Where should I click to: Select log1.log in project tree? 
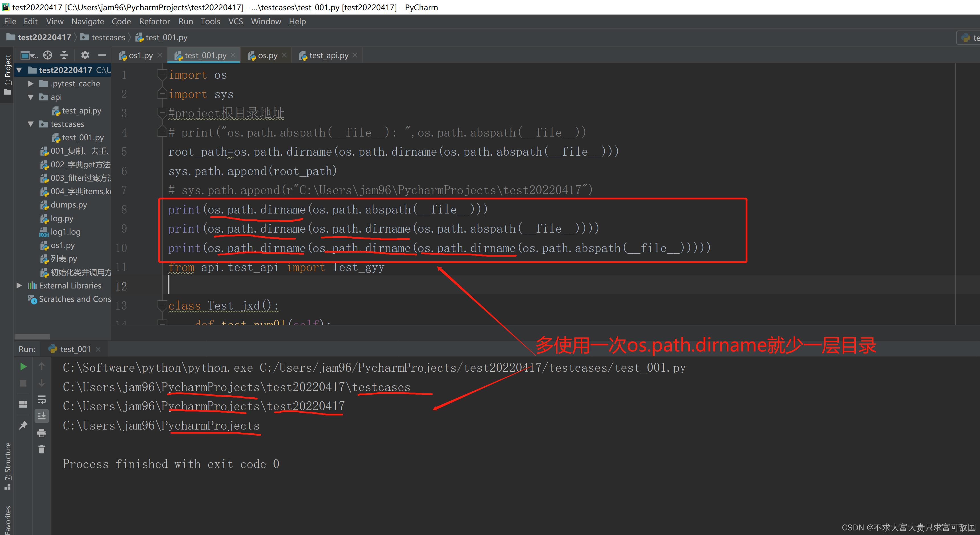coord(60,232)
